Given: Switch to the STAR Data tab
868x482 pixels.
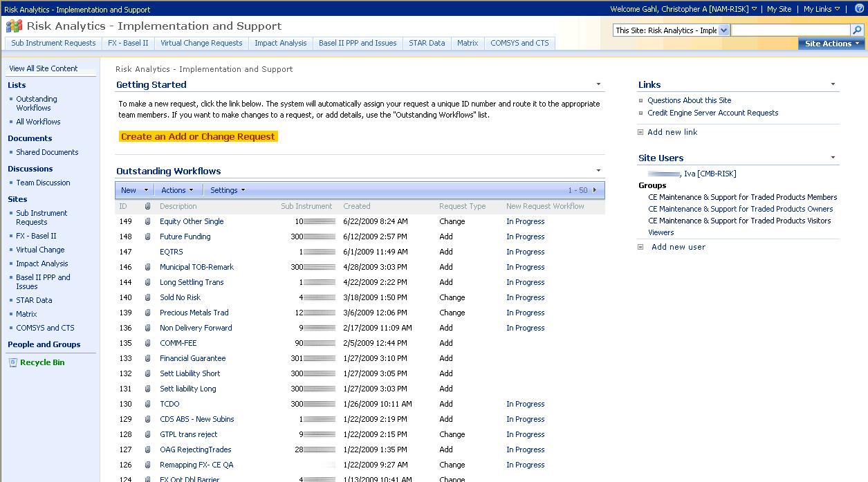Looking at the screenshot, I should [x=427, y=43].
